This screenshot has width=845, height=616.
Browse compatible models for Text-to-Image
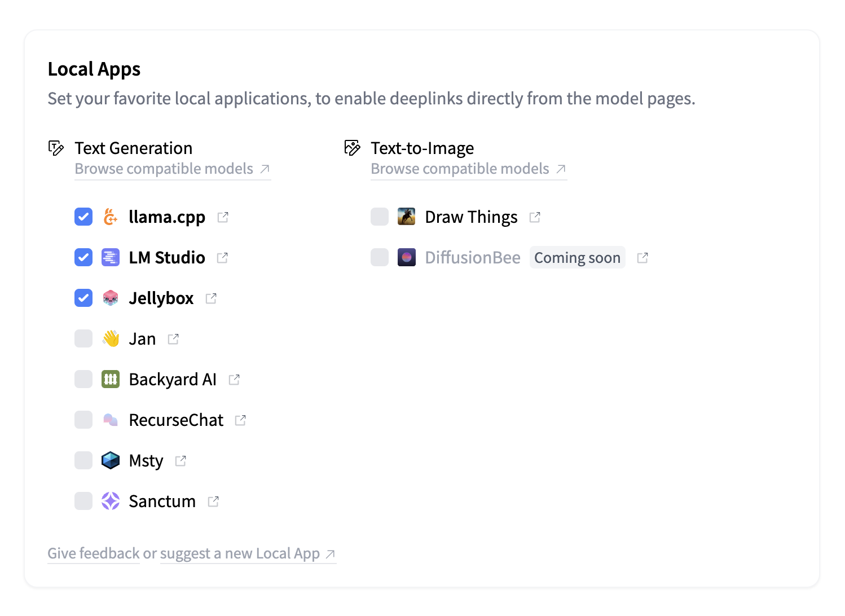coord(468,169)
